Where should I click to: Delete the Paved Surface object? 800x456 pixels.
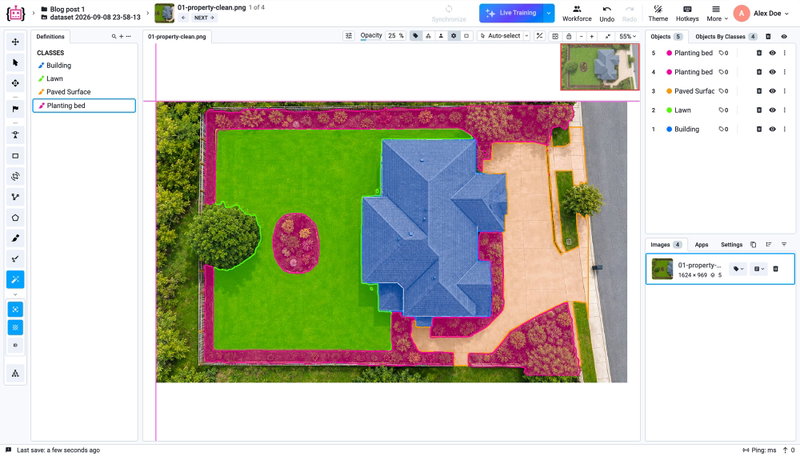759,91
